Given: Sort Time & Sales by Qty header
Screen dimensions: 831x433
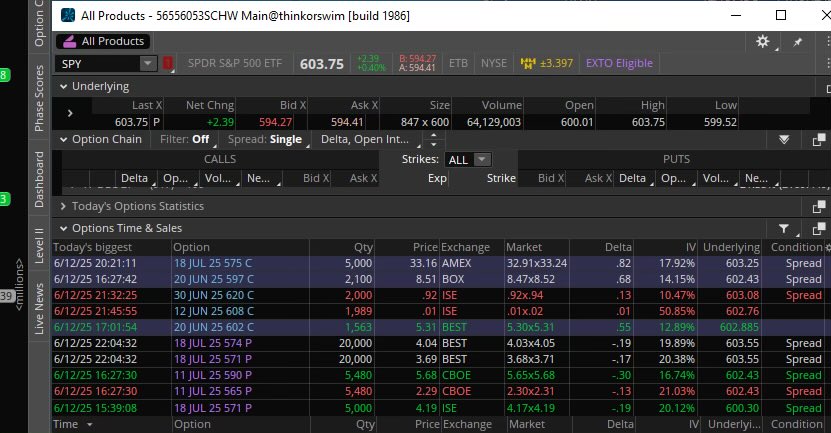Looking at the screenshot, I should tap(364, 248).
